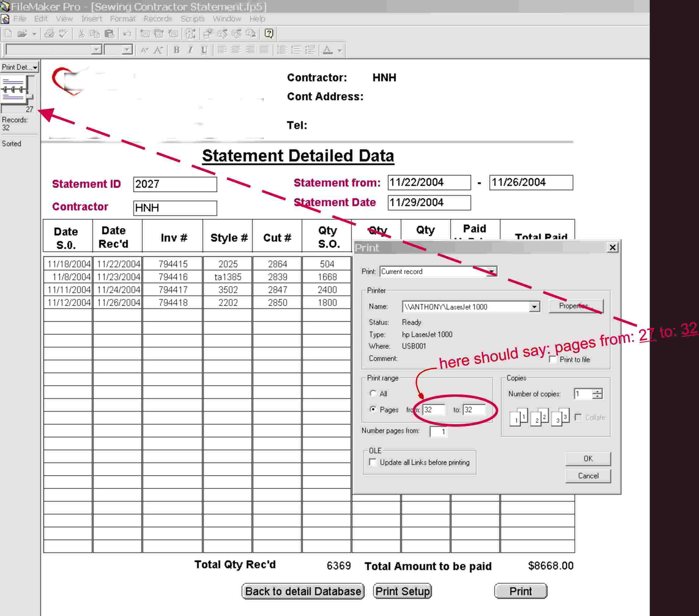The width and height of the screenshot is (699, 616).
Task: Open the Scripts menu
Action: click(x=192, y=19)
